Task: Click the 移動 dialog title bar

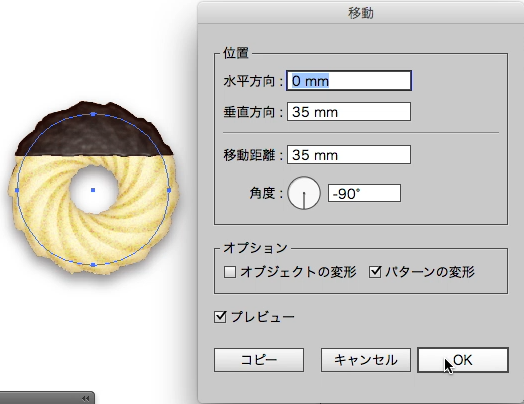Action: (361, 13)
